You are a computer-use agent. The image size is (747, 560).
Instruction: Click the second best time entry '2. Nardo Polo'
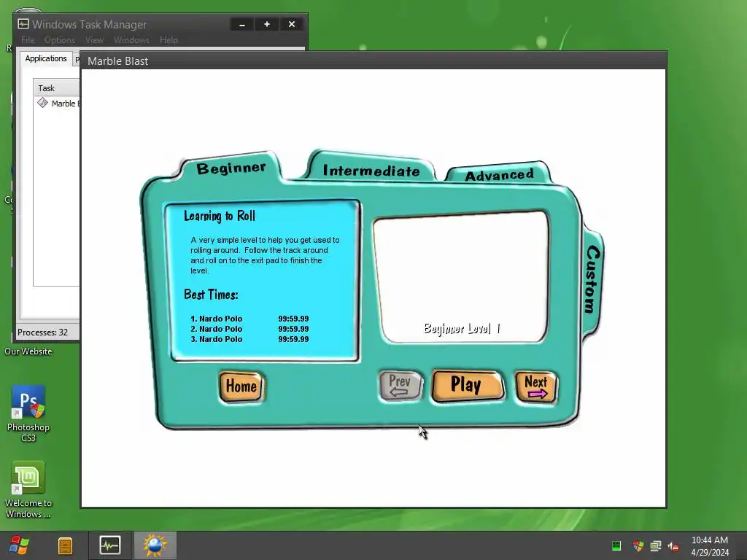249,329
